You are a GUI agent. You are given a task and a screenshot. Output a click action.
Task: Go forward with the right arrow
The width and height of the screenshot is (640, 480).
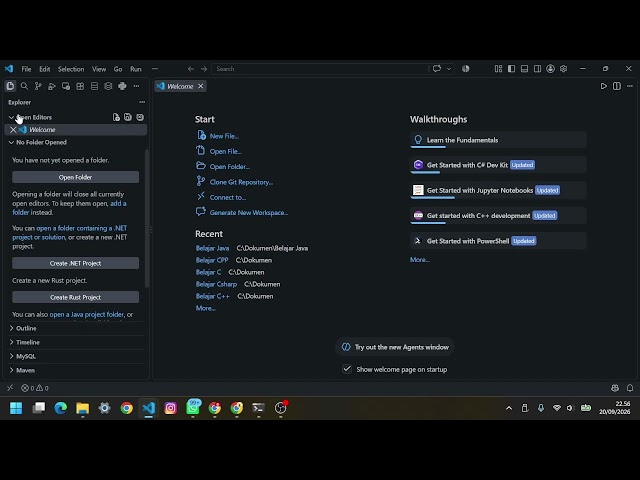pos(204,69)
